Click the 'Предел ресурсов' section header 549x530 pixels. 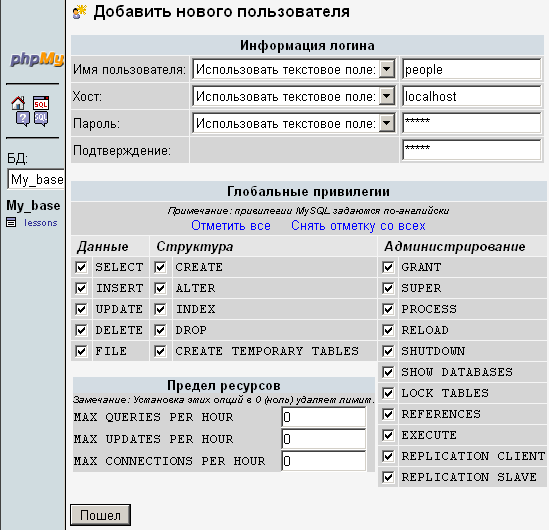224,385
